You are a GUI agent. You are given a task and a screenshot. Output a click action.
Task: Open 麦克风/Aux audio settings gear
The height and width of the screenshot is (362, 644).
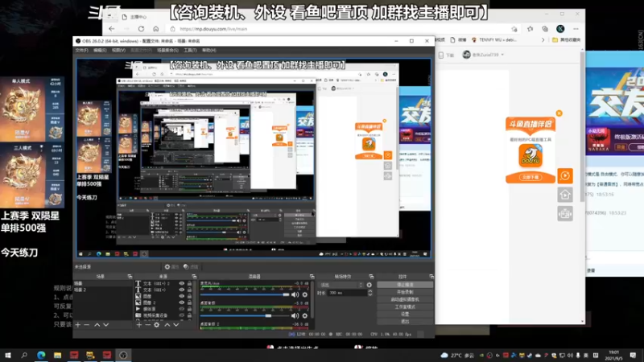pyautogui.click(x=305, y=294)
